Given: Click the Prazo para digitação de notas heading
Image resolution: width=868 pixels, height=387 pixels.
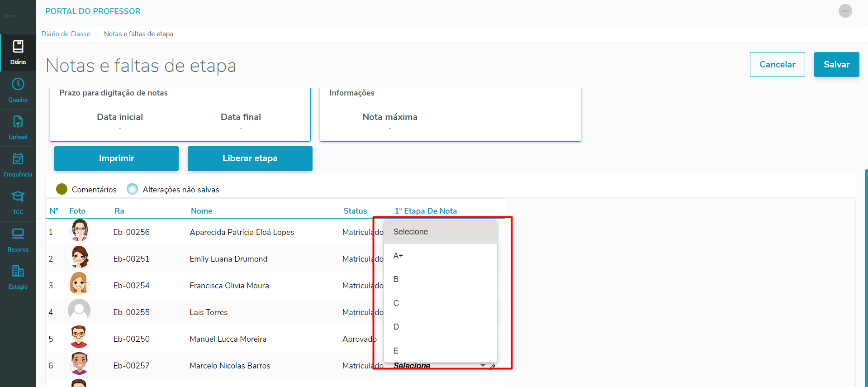Looking at the screenshot, I should pos(114,93).
